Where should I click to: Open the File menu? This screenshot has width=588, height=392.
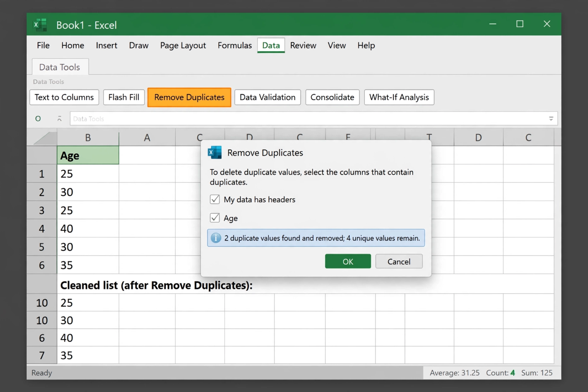[x=43, y=45]
